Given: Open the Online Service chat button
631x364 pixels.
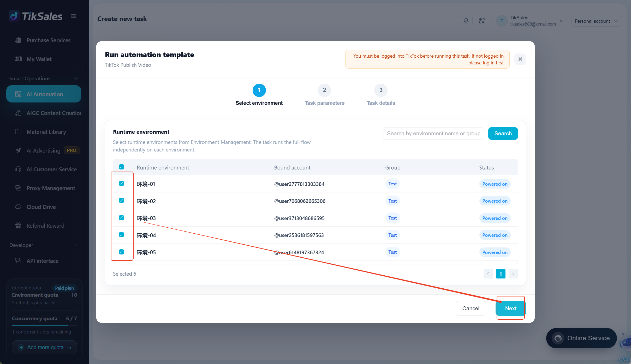Looking at the screenshot, I should 581,338.
